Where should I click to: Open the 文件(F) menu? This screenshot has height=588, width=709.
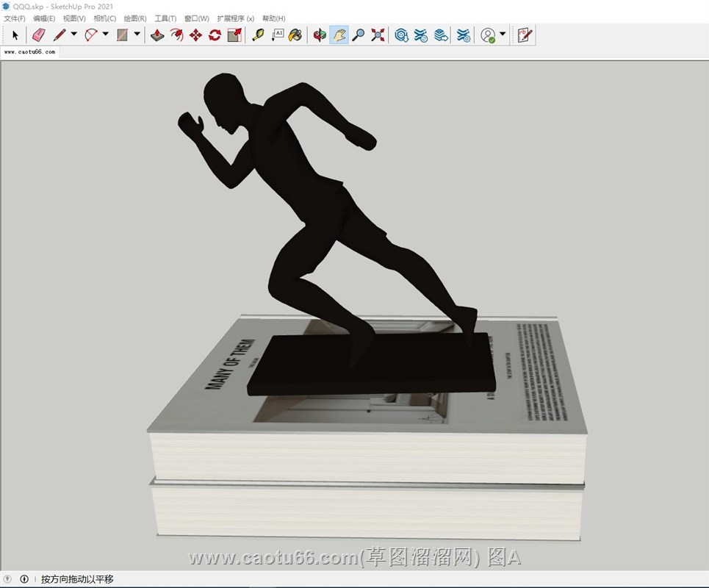14,18
